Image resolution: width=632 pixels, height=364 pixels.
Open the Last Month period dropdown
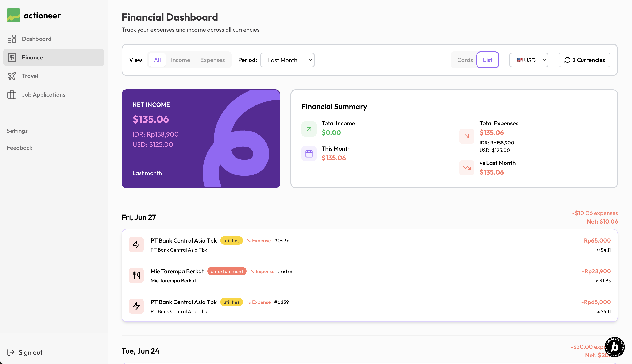coord(287,60)
